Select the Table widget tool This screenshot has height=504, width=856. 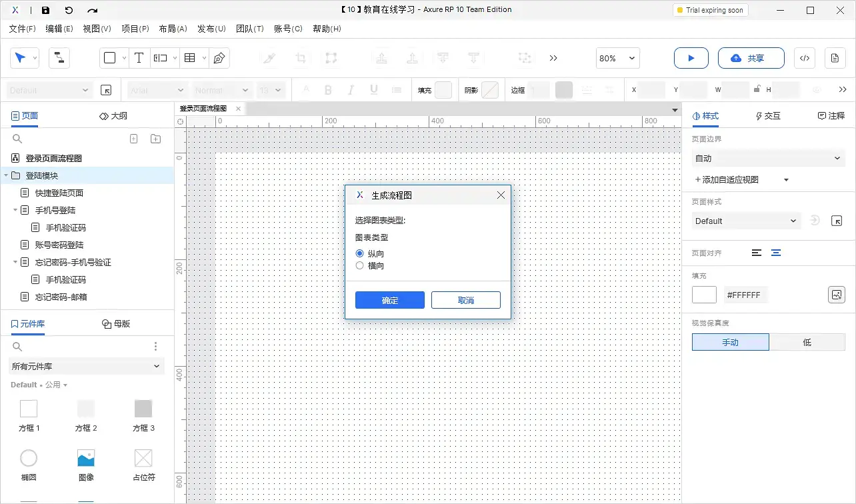[190, 57]
